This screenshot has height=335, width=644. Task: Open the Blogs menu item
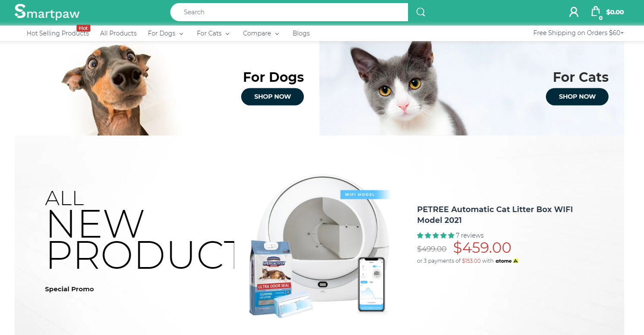301,33
